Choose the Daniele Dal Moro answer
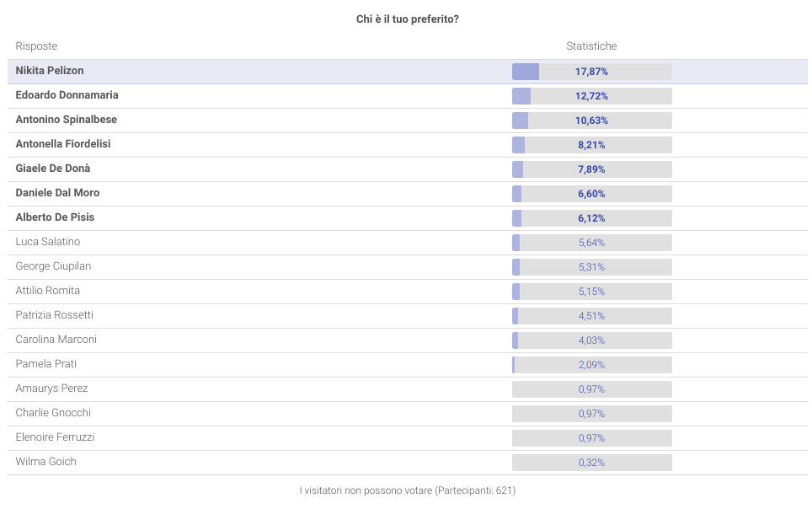The width and height of the screenshot is (812, 509). pyautogui.click(x=57, y=194)
